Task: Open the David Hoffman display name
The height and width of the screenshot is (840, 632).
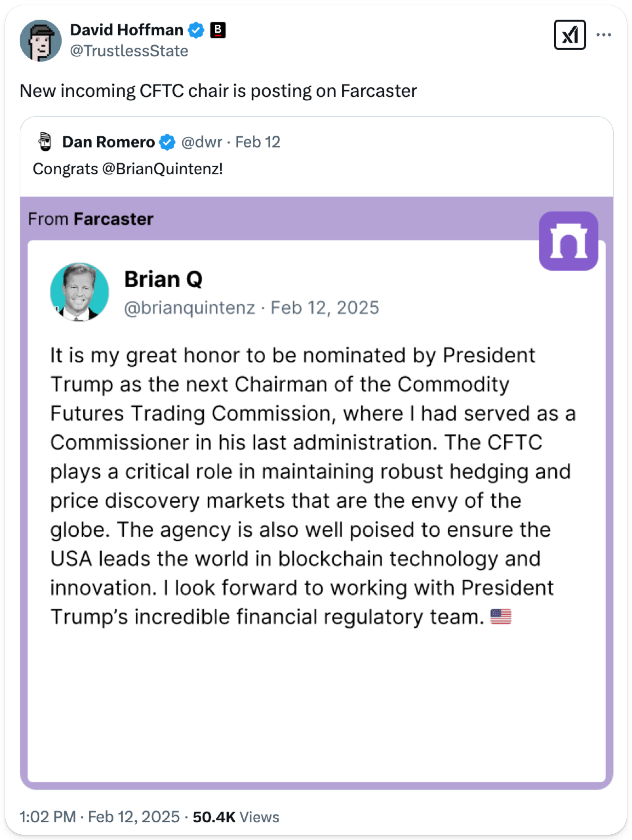Action: [x=127, y=30]
